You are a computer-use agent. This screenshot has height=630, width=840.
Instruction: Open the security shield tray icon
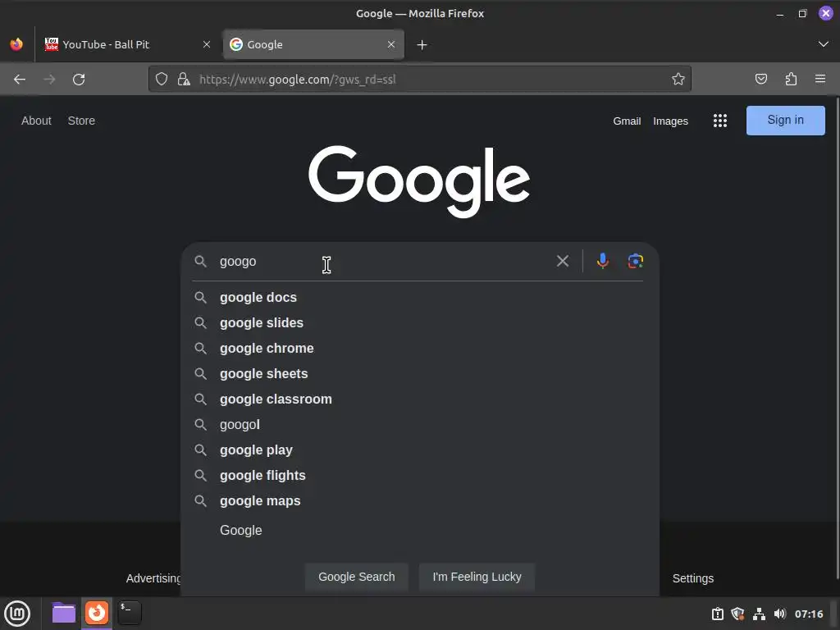[737, 614]
